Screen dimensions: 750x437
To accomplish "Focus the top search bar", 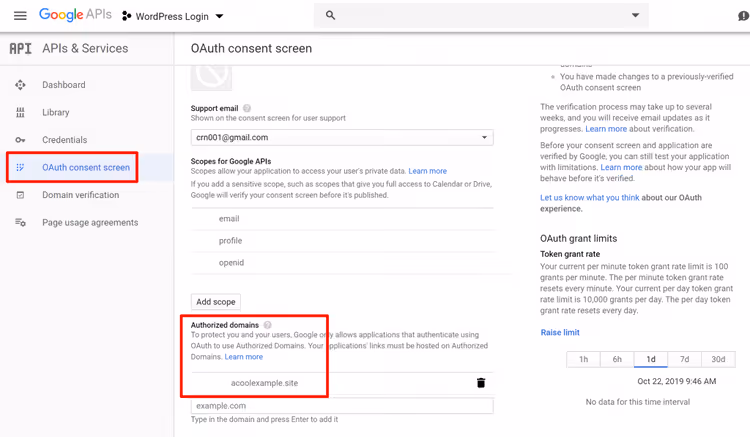I will 481,15.
